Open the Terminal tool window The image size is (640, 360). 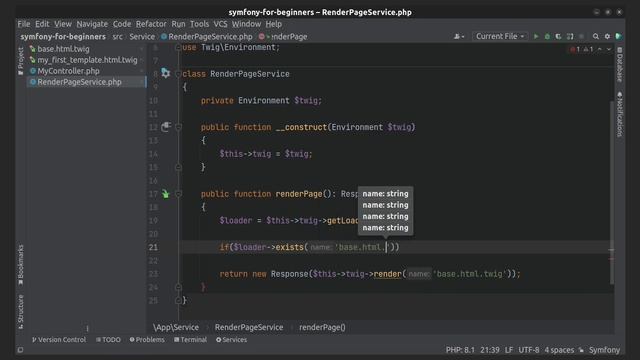[190, 340]
